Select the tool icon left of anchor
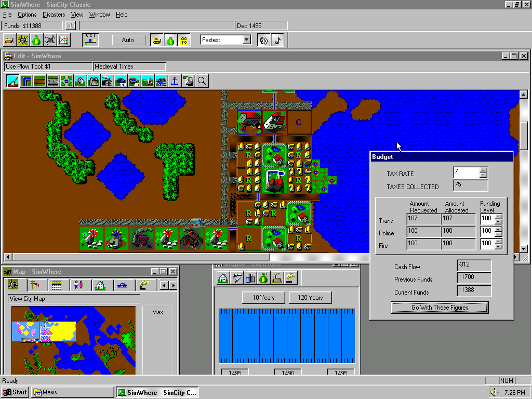The width and height of the screenshot is (532, 399). pyautogui.click(x=162, y=81)
